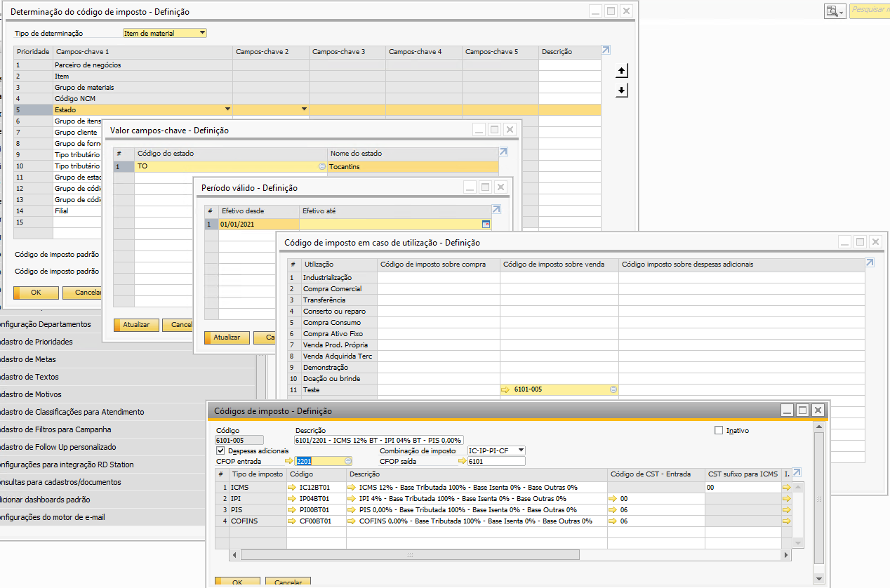The height and width of the screenshot is (588, 890).
Task: Open calendar picker in Efetivo até field
Action: pos(485,225)
